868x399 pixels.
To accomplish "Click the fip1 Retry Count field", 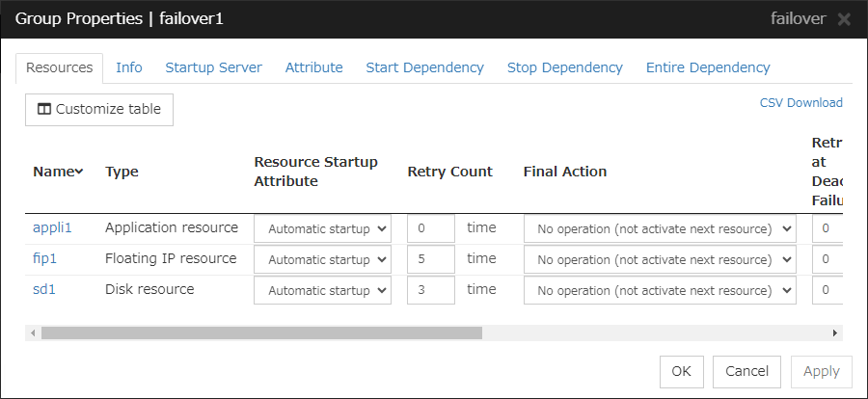I will click(430, 259).
